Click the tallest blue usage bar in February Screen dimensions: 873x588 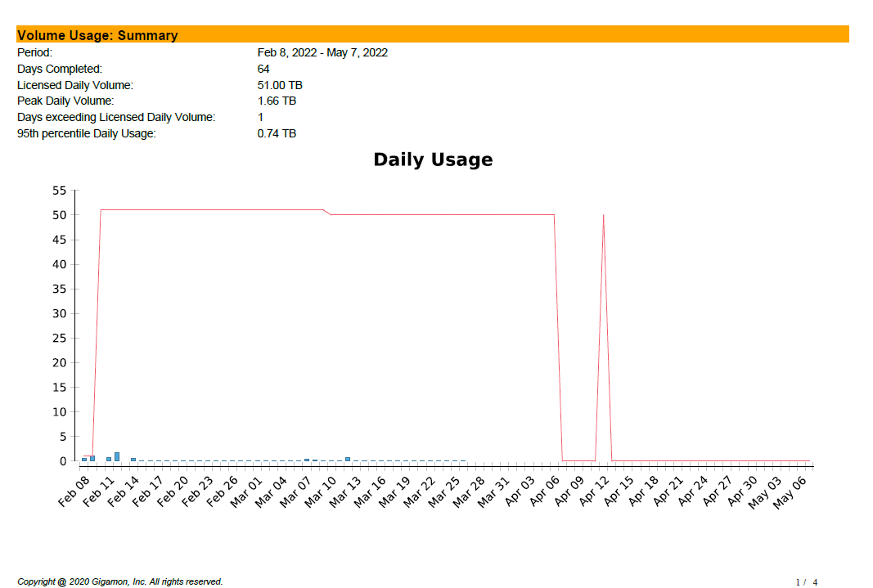coord(117,456)
